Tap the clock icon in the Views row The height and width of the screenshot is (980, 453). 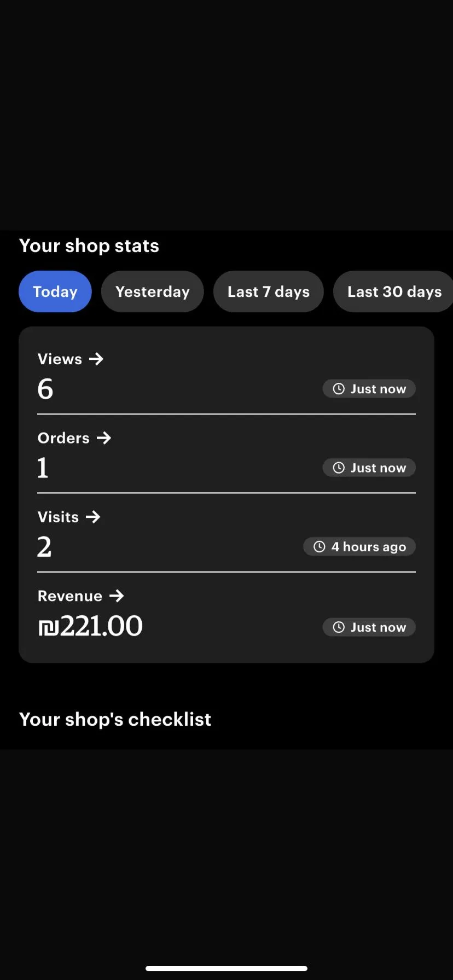(339, 389)
